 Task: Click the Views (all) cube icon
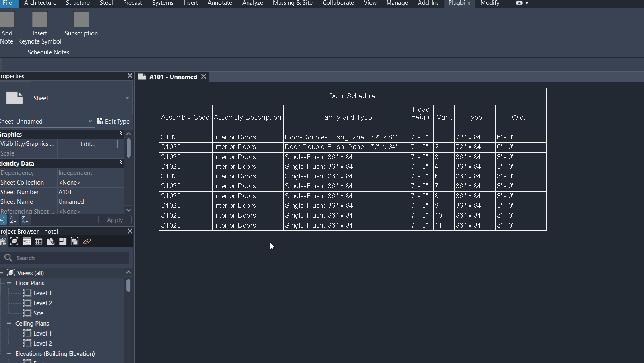point(11,273)
